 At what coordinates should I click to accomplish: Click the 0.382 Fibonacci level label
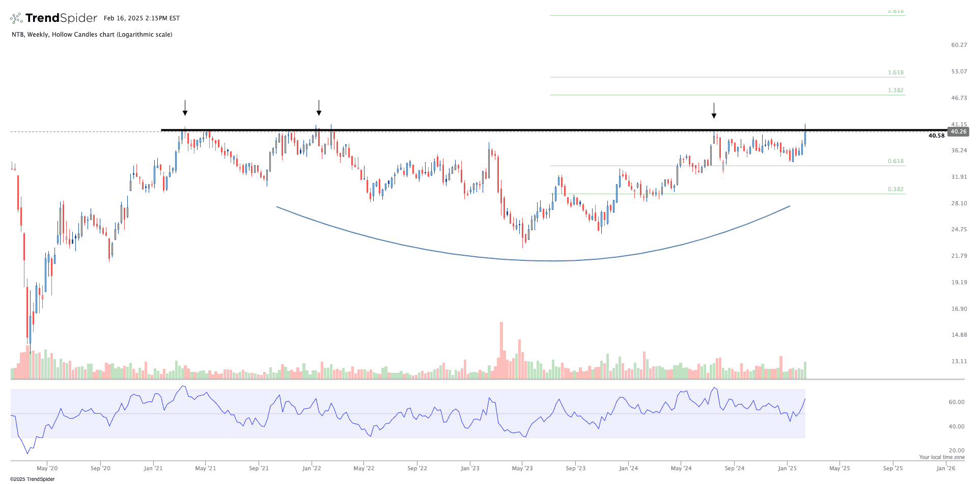[x=895, y=189]
